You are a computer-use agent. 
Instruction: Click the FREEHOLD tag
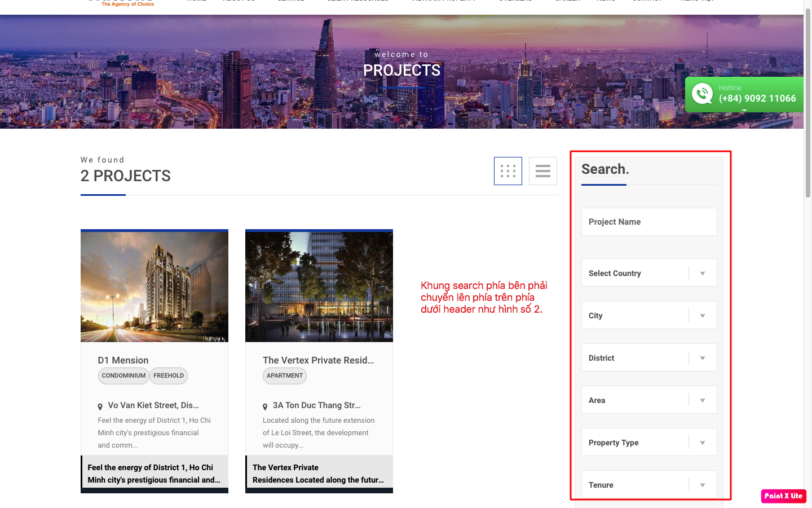pos(169,376)
